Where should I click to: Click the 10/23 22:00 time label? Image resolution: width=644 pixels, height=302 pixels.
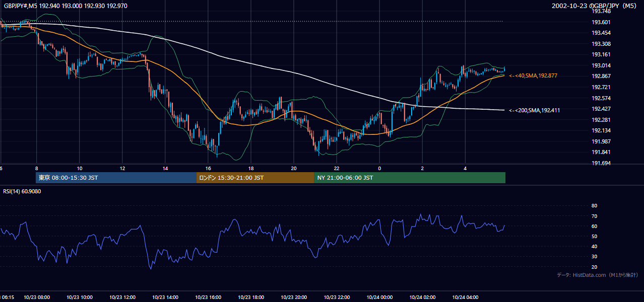pyautogui.click(x=336, y=297)
